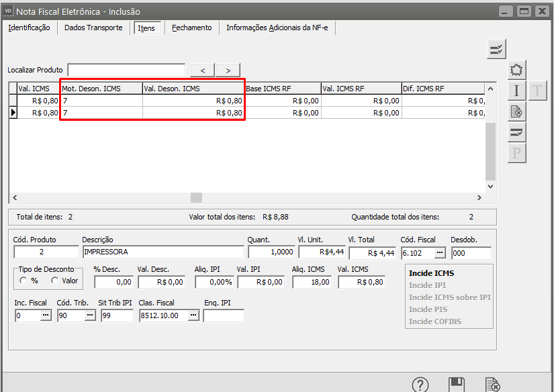
Task: Click the 'Val. Deson. ICMS' column header
Action: (193, 89)
